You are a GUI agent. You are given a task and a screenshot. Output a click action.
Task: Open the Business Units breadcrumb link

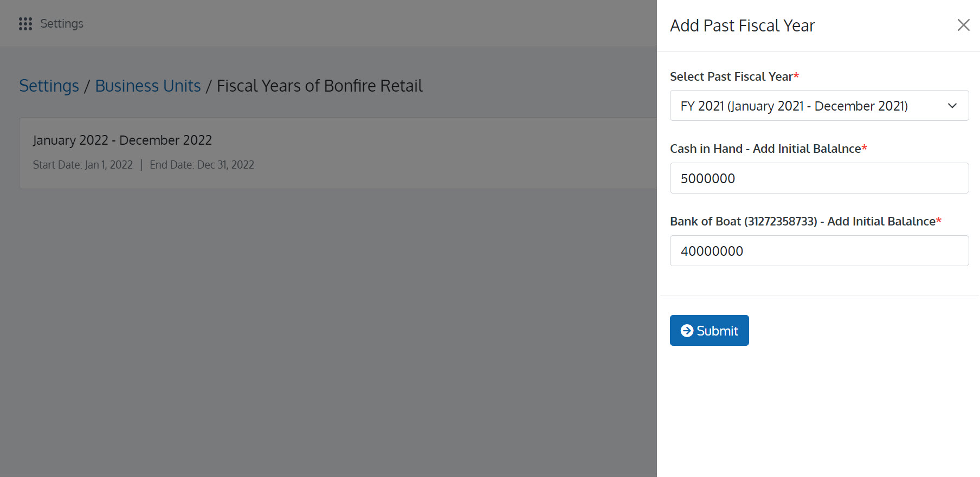(x=148, y=86)
